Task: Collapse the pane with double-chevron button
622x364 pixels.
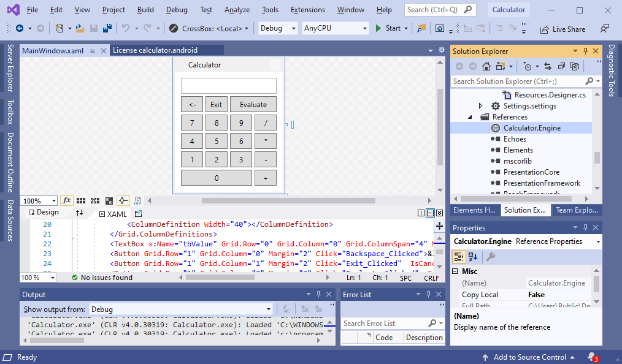Action: click(x=439, y=213)
